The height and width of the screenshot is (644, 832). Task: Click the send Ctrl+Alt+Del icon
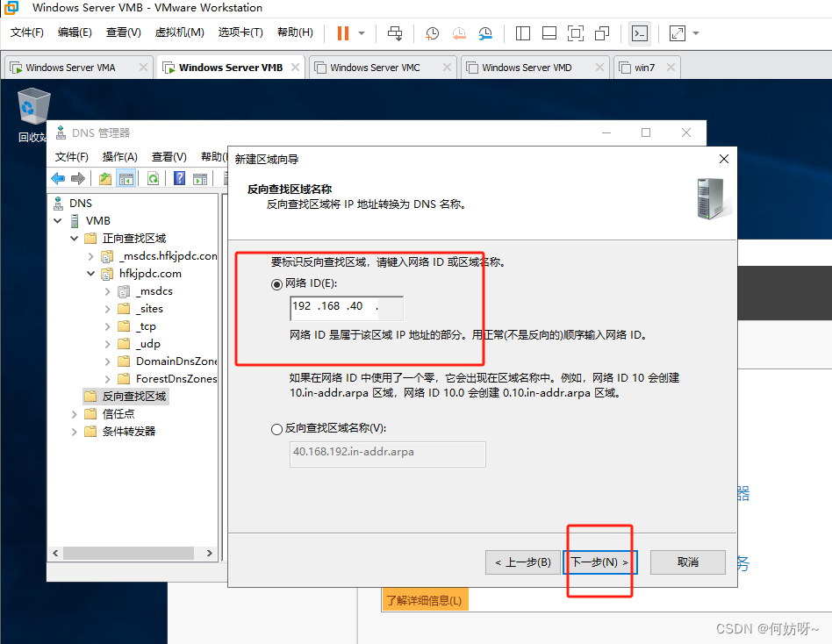point(395,33)
